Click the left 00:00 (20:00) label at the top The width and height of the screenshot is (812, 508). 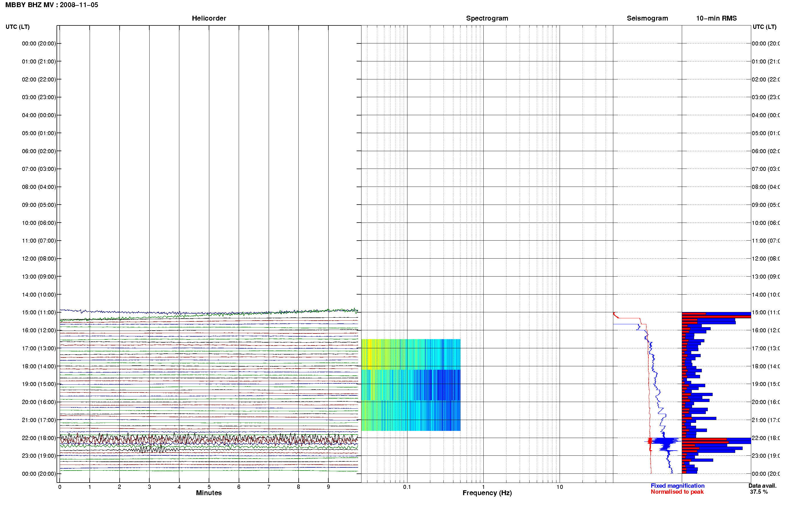pyautogui.click(x=39, y=43)
